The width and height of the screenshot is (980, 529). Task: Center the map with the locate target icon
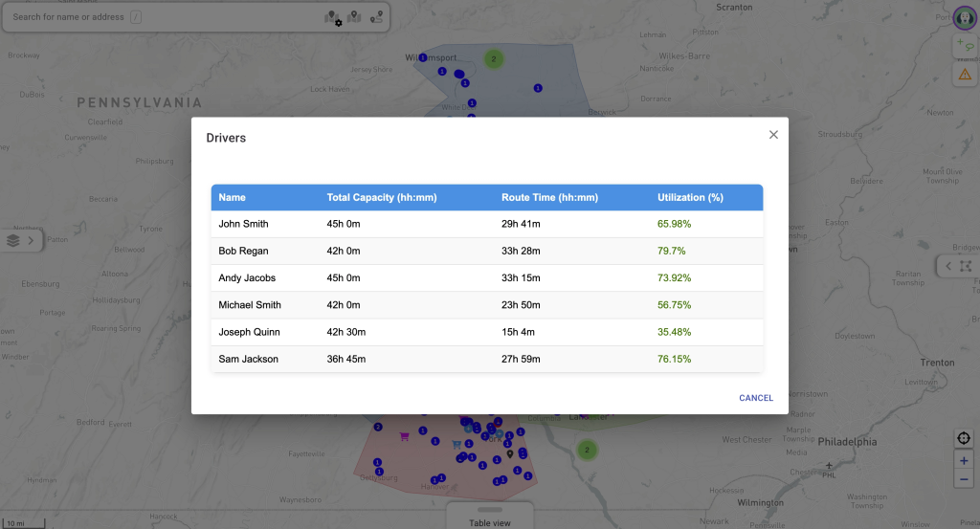(x=964, y=438)
